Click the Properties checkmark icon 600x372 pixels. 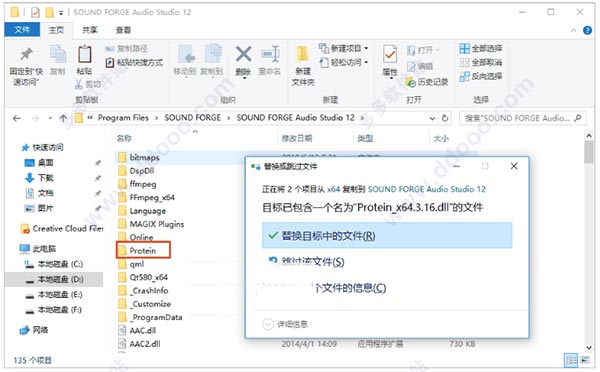coord(390,54)
